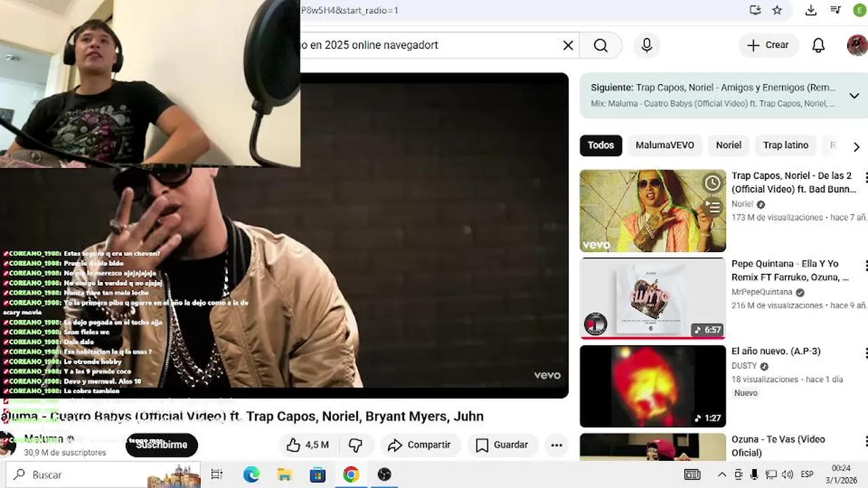Viewport: 868px width, 488px height.
Task: Expand the Siguiente mix playlist panel
Action: click(x=854, y=96)
